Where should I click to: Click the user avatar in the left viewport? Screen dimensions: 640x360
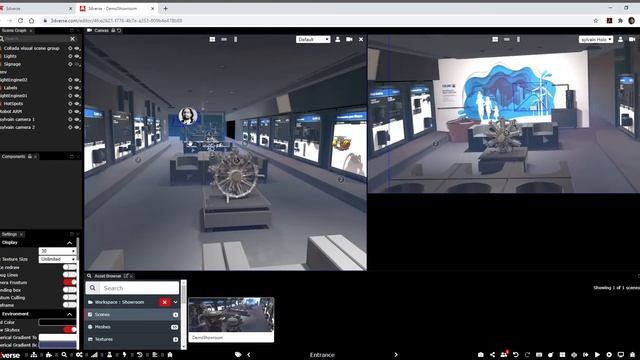[x=188, y=116]
